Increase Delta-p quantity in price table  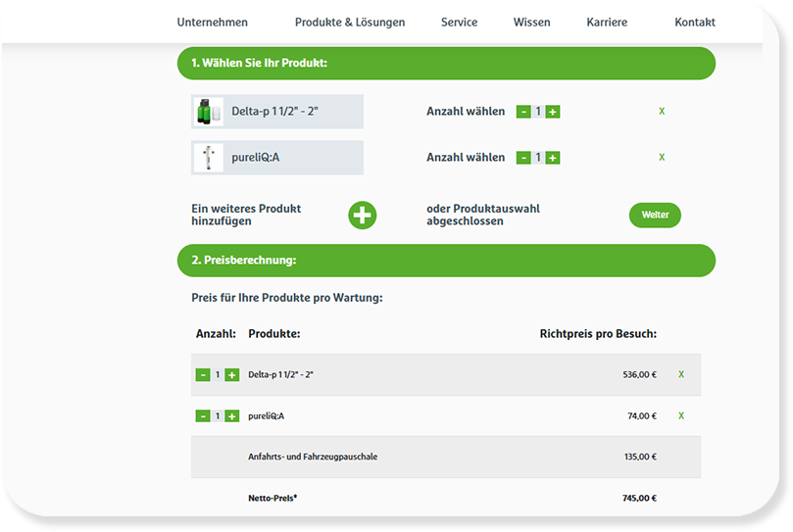point(232,375)
